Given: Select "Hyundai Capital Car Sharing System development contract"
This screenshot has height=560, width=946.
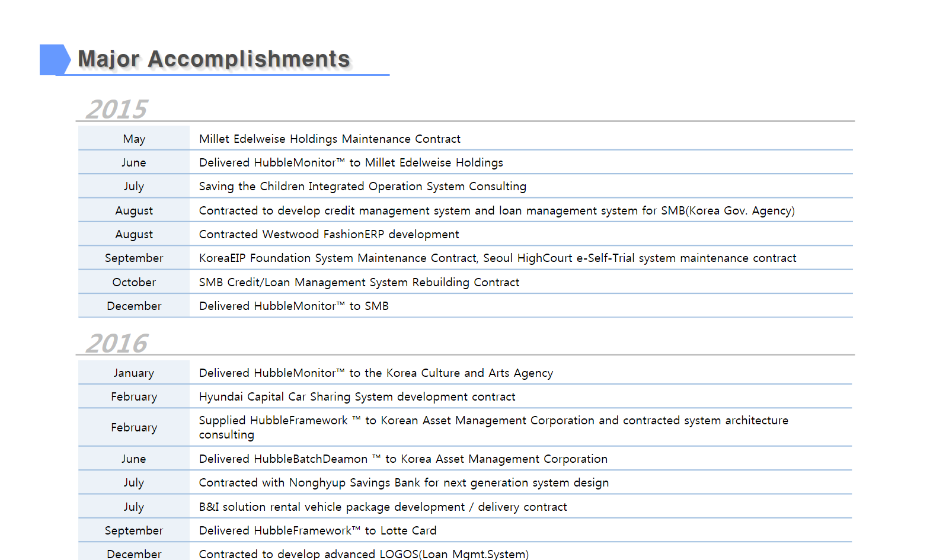Looking at the screenshot, I should tap(357, 396).
